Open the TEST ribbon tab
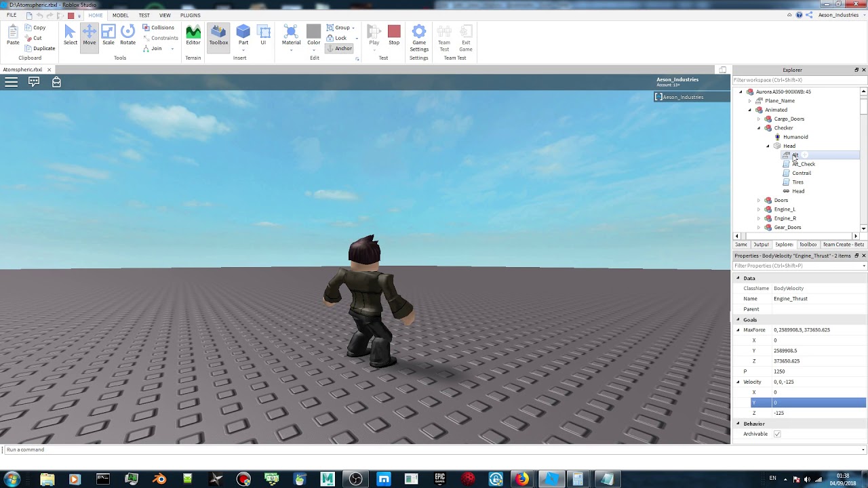 pyautogui.click(x=144, y=15)
